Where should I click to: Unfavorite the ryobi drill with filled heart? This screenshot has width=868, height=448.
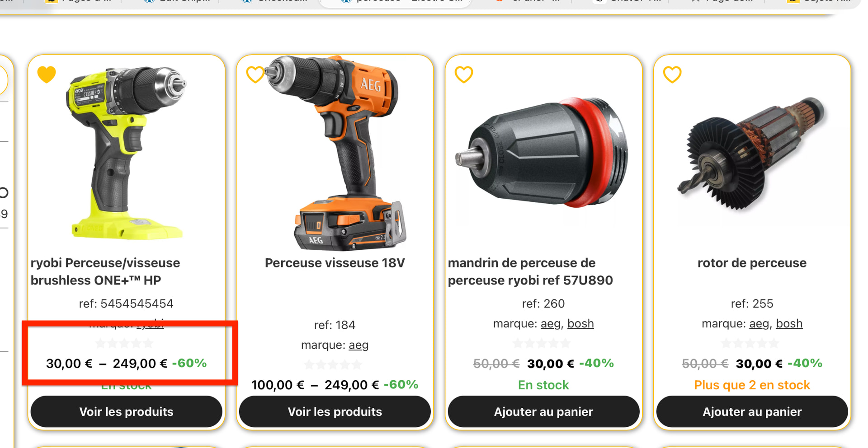point(47,75)
